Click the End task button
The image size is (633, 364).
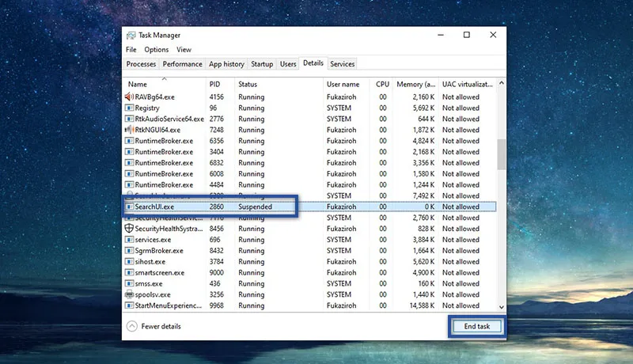click(477, 326)
